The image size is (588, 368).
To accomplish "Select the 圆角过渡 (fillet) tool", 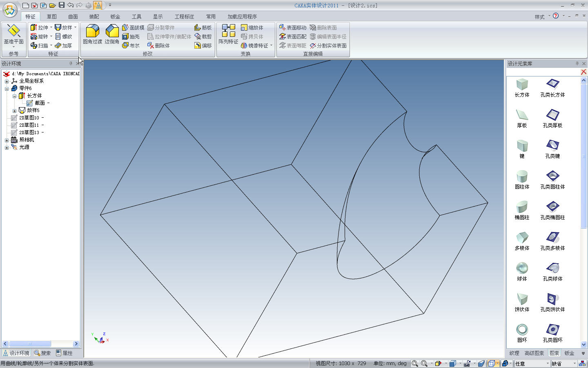I will pos(92,34).
